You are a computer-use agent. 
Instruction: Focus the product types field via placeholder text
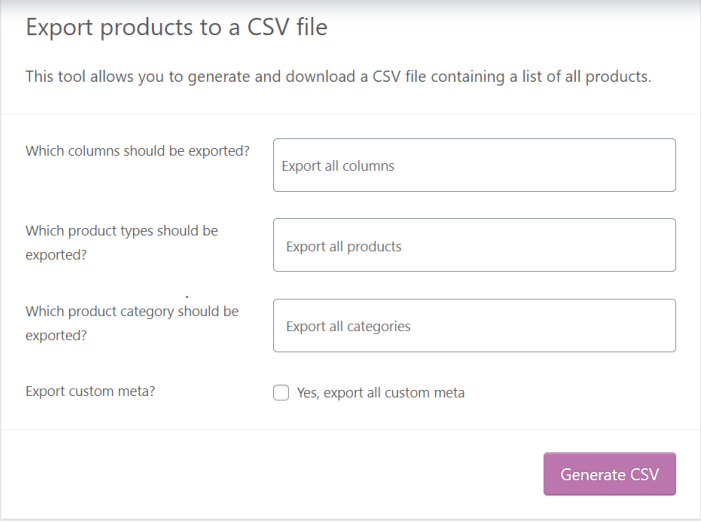tap(343, 246)
